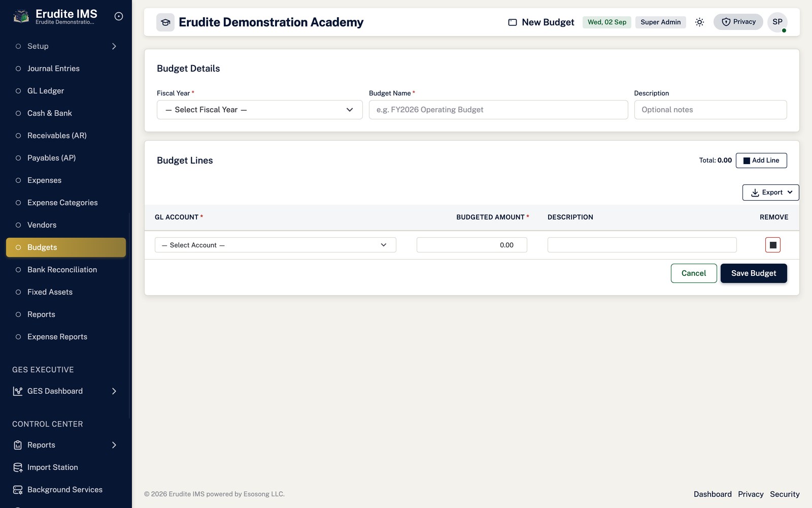Click the Privacy footer link
Screen dimensions: 812x508
point(751,494)
